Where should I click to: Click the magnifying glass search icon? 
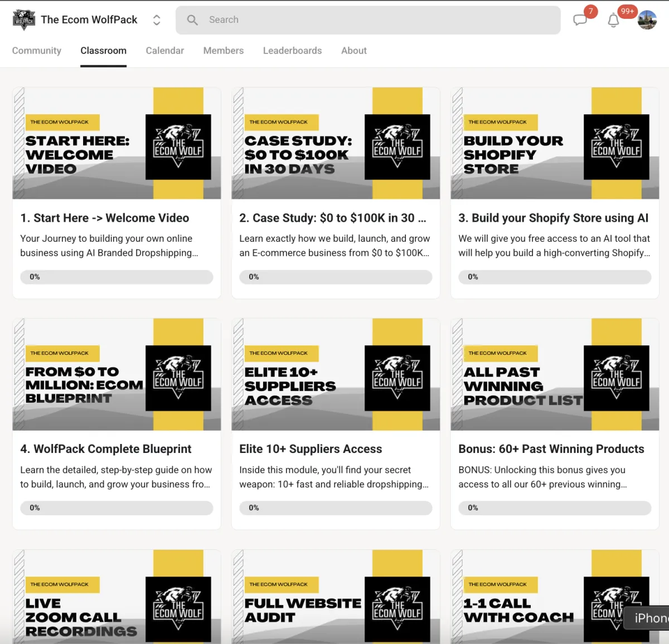pos(192,20)
